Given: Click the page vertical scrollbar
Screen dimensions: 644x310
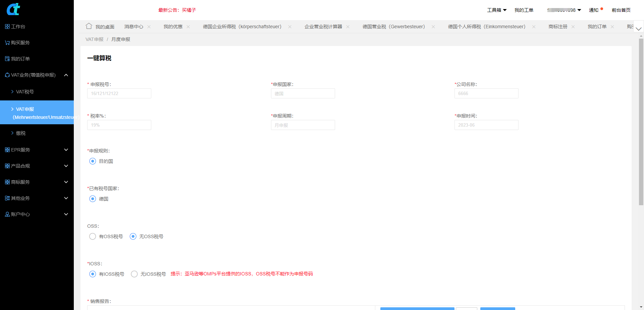Looking at the screenshot, I should (x=641, y=122).
